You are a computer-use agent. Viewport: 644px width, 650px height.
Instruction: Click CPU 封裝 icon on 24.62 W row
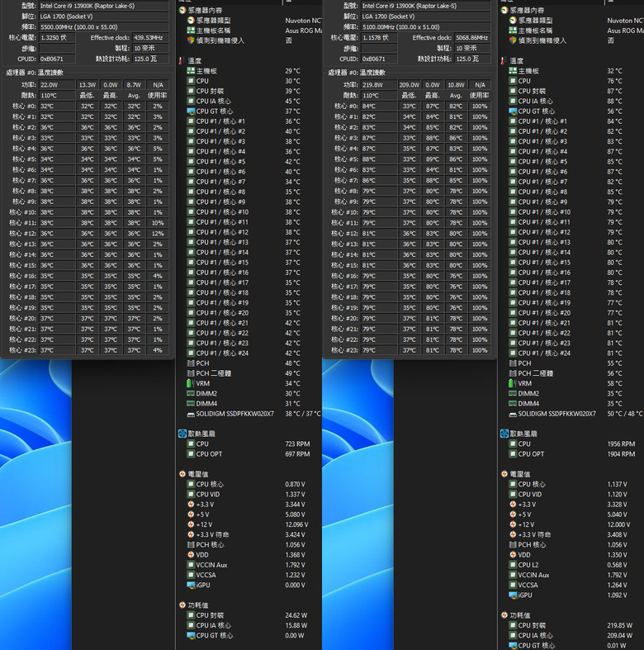coord(191,615)
